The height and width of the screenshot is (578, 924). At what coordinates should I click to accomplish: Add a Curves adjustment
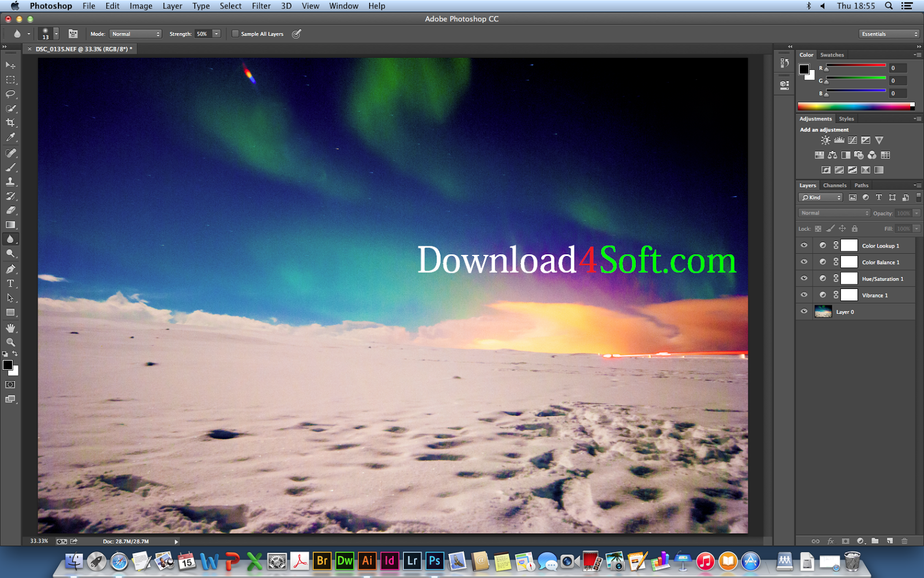pyautogui.click(x=852, y=140)
